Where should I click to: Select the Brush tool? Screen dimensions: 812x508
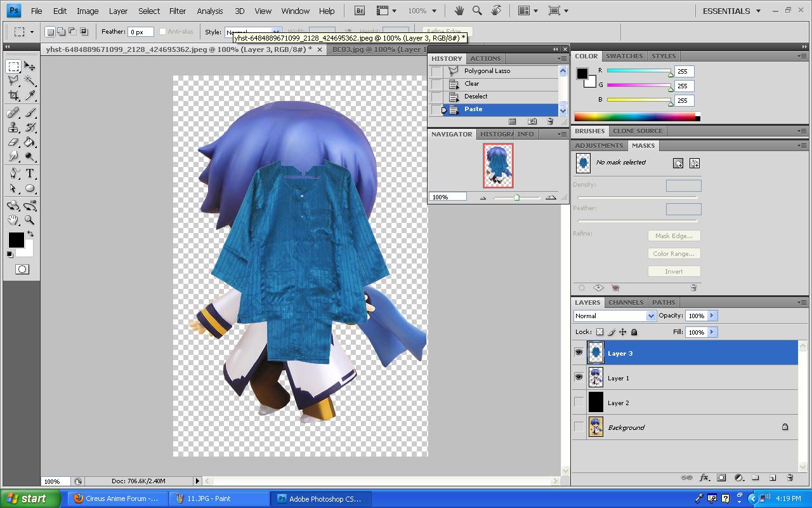click(x=30, y=113)
